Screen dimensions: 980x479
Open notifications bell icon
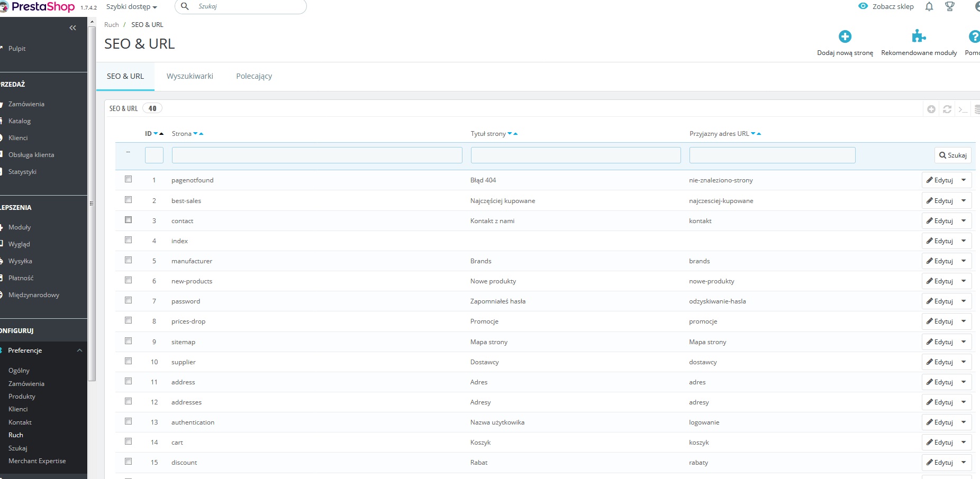click(929, 6)
